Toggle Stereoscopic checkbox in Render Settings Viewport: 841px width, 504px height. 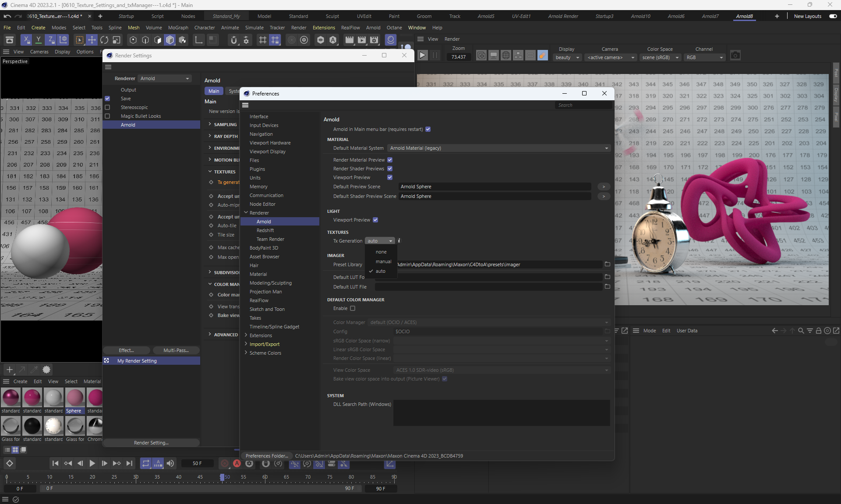coord(107,107)
